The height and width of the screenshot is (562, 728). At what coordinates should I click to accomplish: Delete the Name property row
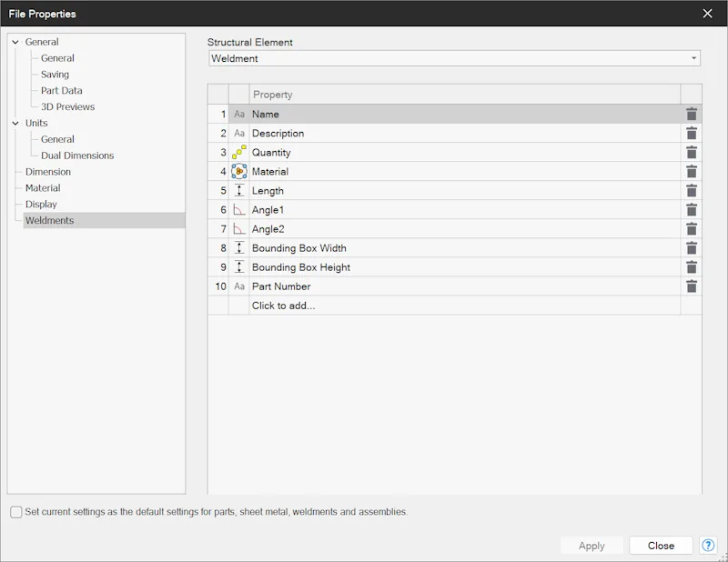coord(692,115)
